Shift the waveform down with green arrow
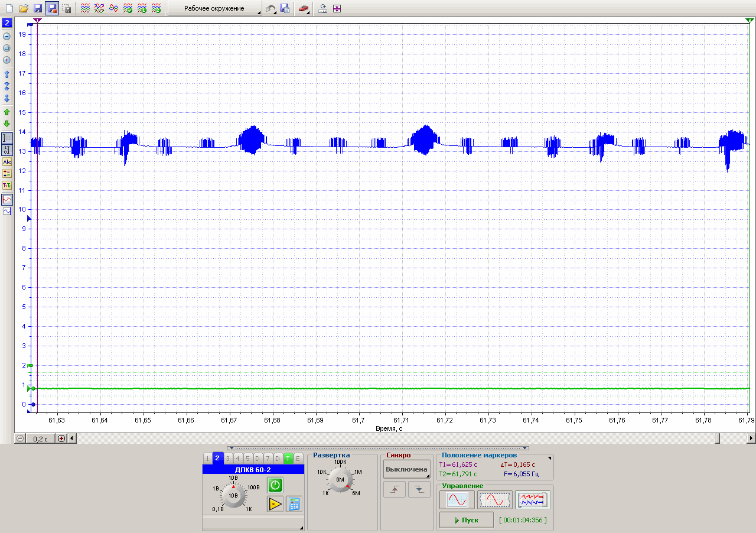The width and height of the screenshot is (756, 533). pos(7,124)
